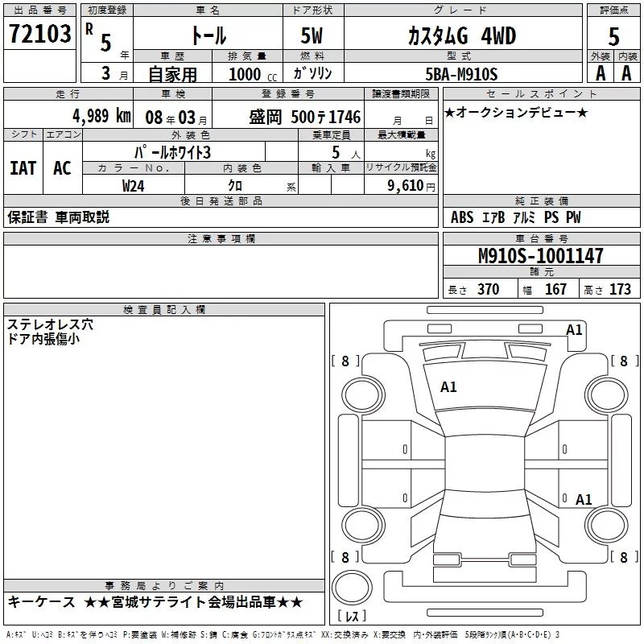This screenshot has width=644, height=644.
Task: Click the door type value 5W
Action: point(312,35)
